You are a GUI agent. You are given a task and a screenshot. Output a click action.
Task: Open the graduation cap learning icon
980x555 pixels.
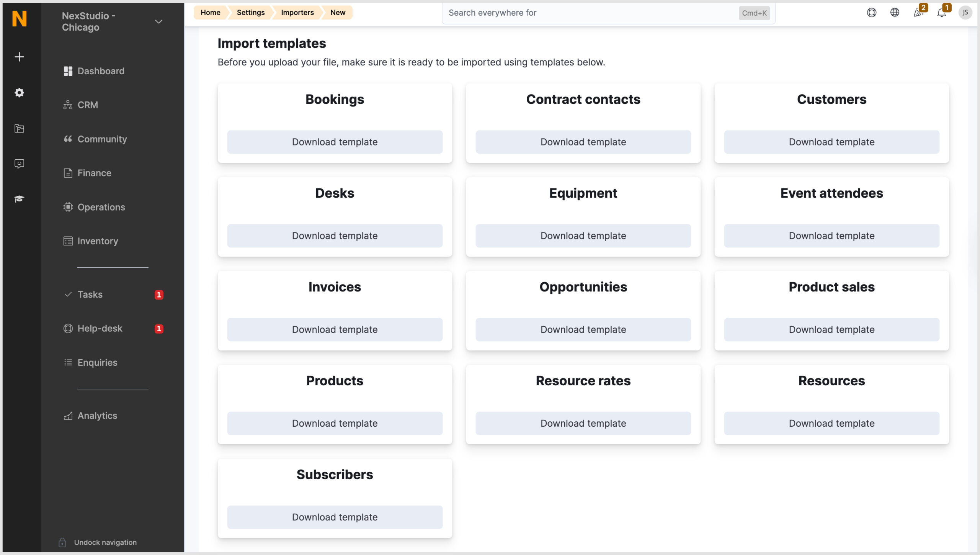pos(19,199)
